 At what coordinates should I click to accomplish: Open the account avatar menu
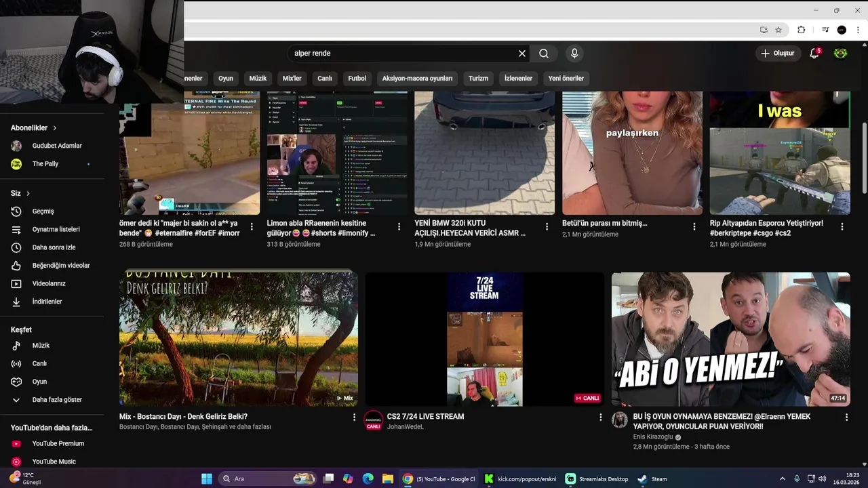pos(841,54)
